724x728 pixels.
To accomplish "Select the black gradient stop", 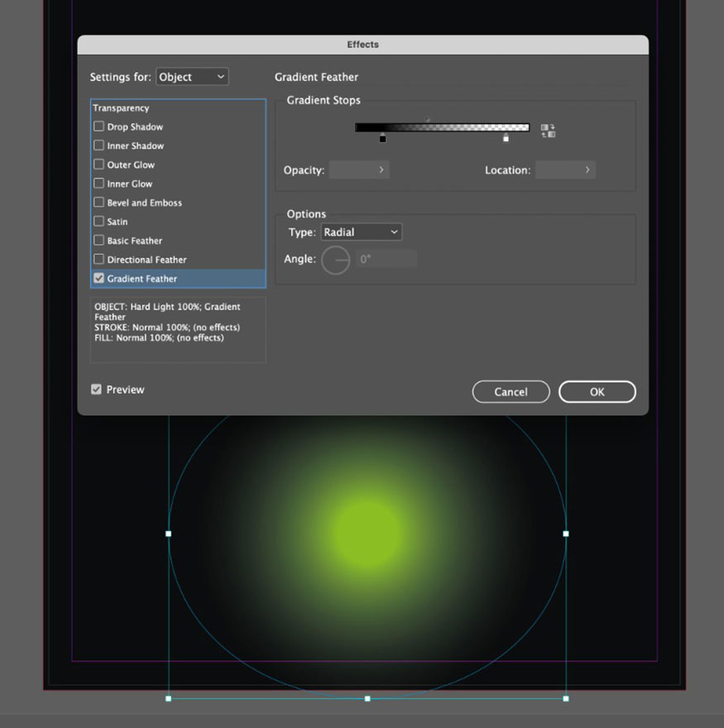I will coord(382,138).
